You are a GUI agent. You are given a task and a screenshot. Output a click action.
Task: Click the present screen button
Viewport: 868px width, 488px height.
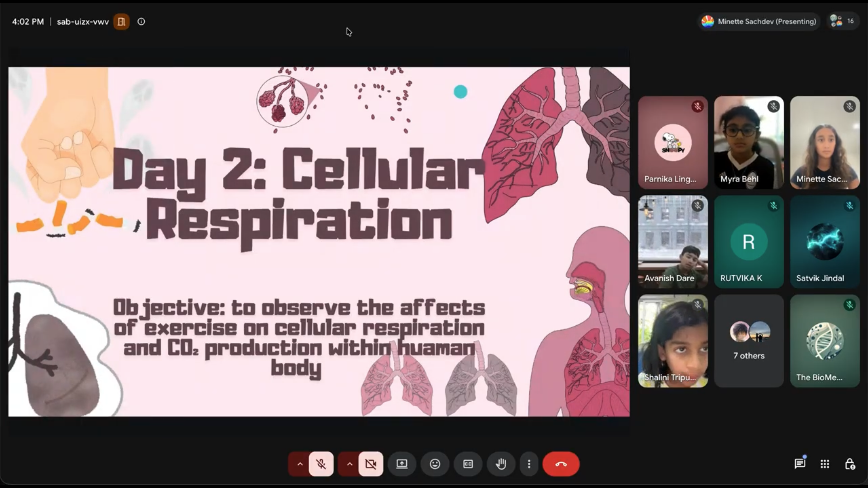(402, 464)
